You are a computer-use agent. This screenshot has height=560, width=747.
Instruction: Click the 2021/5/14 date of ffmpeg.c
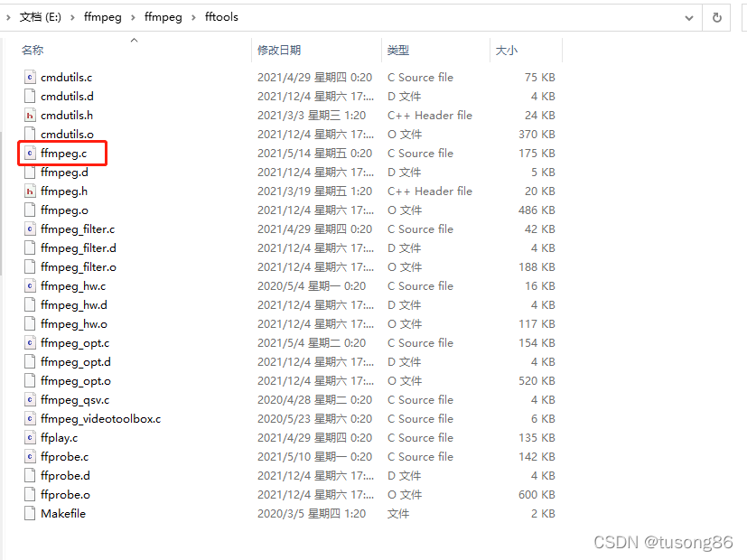coord(314,154)
